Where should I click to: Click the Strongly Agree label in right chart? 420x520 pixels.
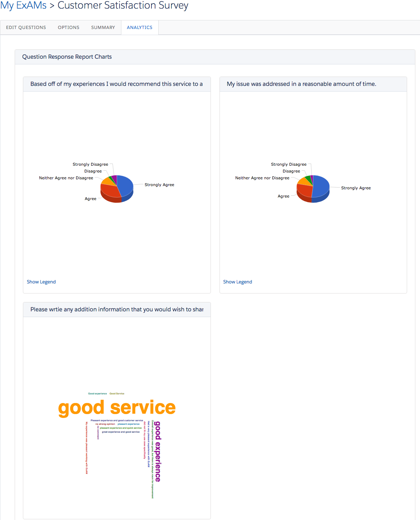pos(356,188)
